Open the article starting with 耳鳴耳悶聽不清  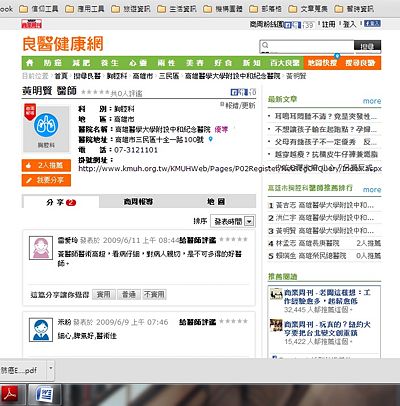coord(326,116)
